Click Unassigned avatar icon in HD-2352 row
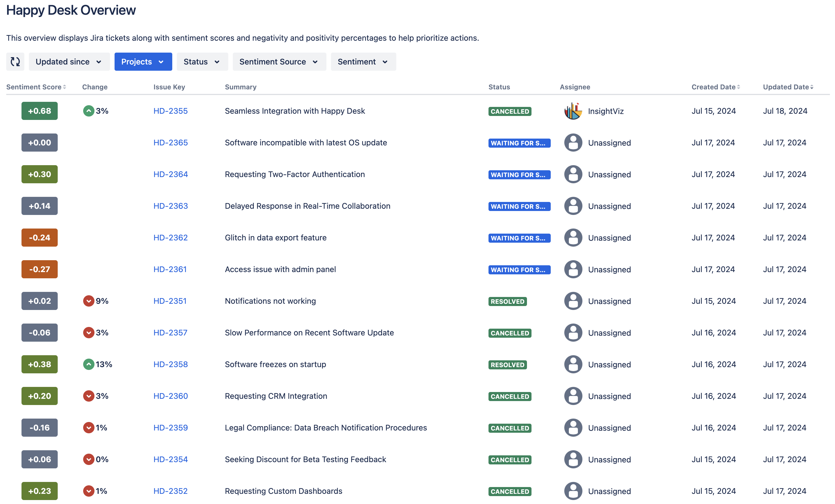 tap(573, 491)
